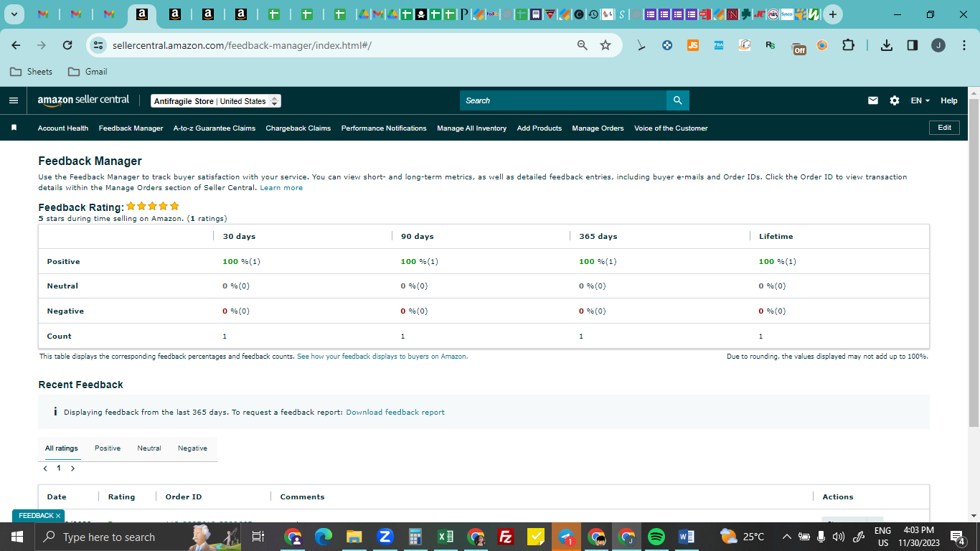
Task: Click the 365 days Count value
Action: (x=581, y=336)
